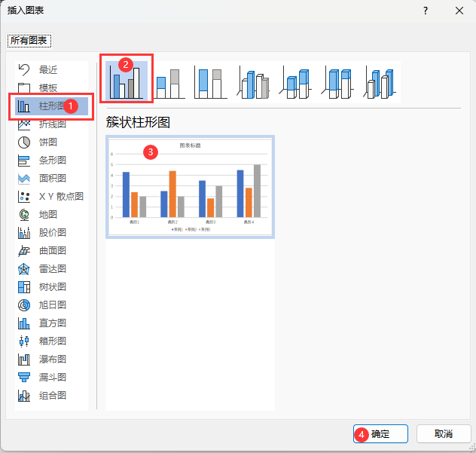Choose the 地图 map chart category

(x=52, y=215)
